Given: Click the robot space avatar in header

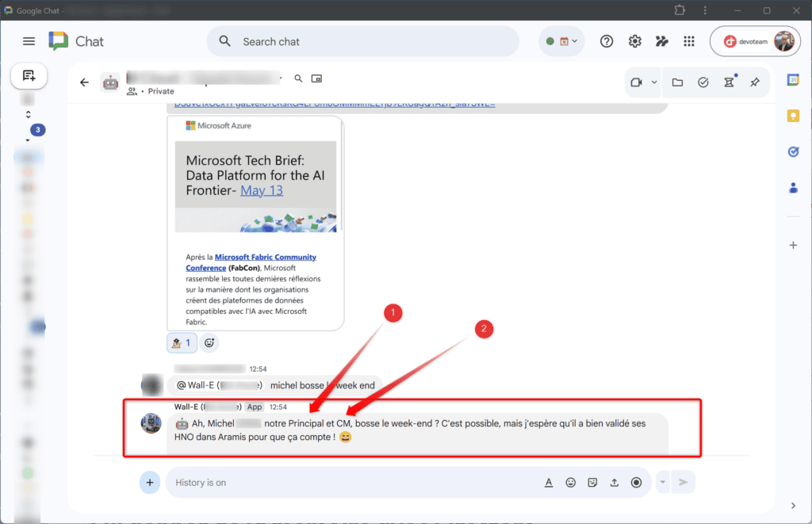Looking at the screenshot, I should coord(110,82).
